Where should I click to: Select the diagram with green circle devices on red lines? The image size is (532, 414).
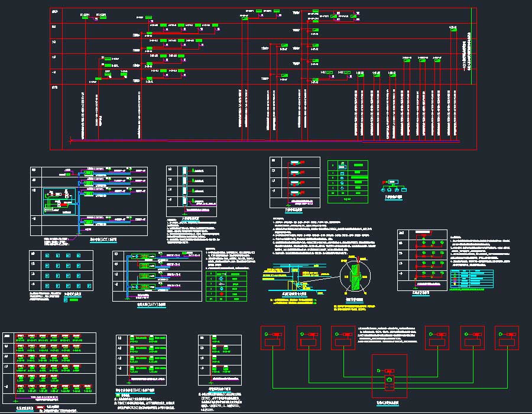click(x=423, y=260)
